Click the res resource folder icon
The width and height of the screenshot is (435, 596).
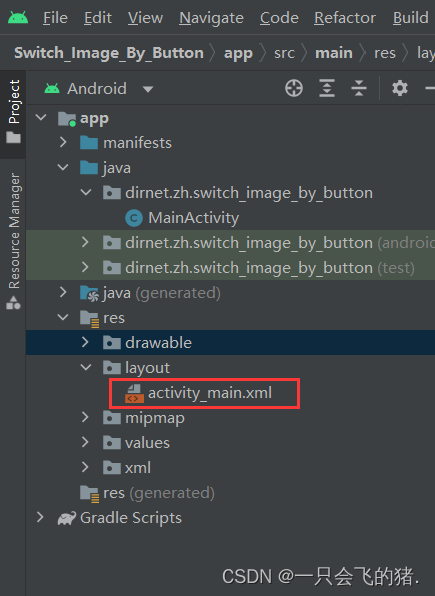click(90, 319)
